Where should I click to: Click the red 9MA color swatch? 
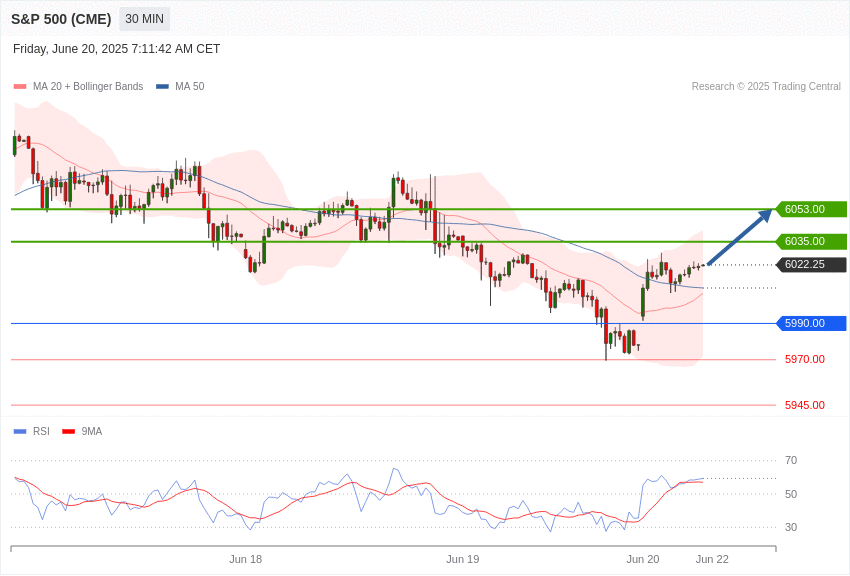[x=68, y=432]
